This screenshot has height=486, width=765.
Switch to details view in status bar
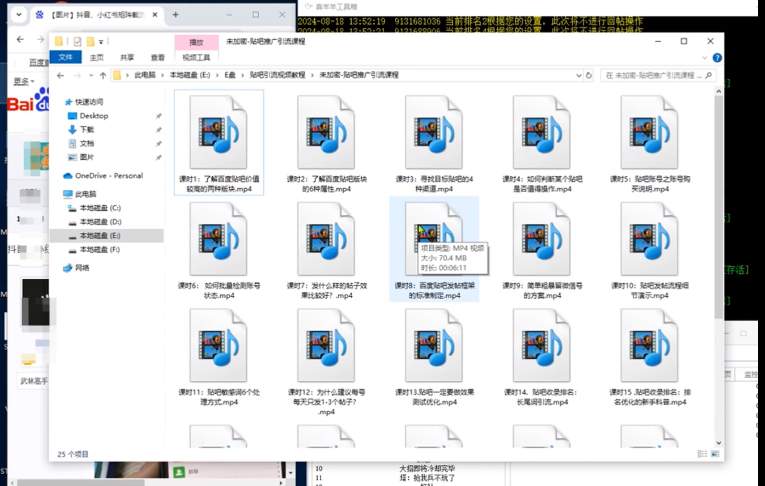pos(702,454)
